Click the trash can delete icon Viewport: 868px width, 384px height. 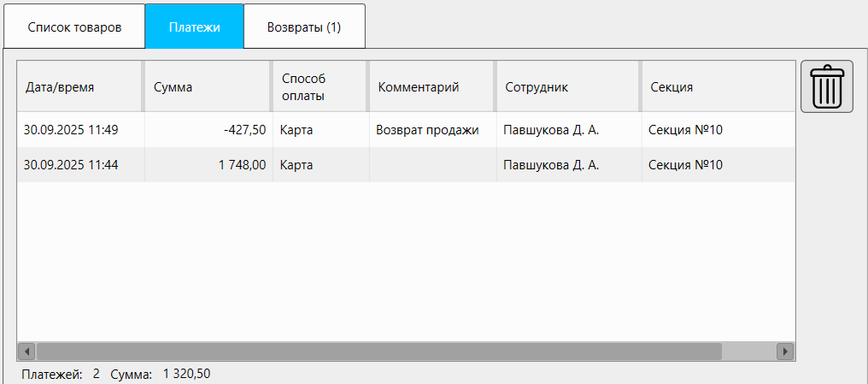tap(826, 86)
